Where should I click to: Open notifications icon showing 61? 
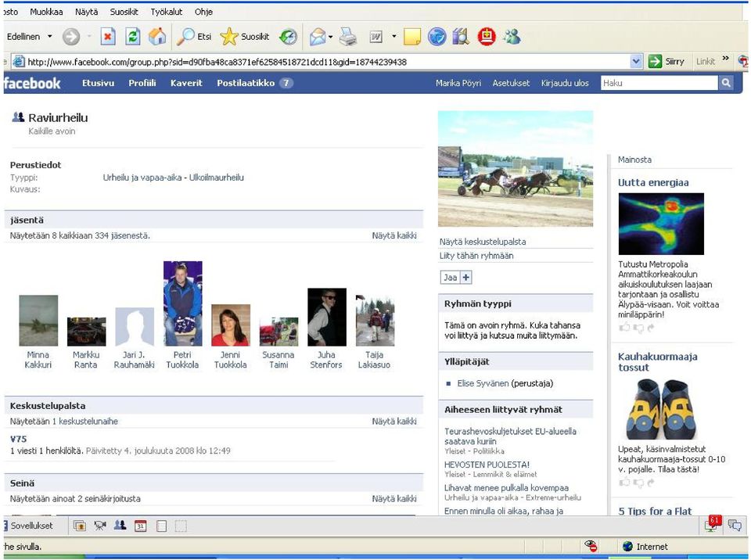(712, 523)
